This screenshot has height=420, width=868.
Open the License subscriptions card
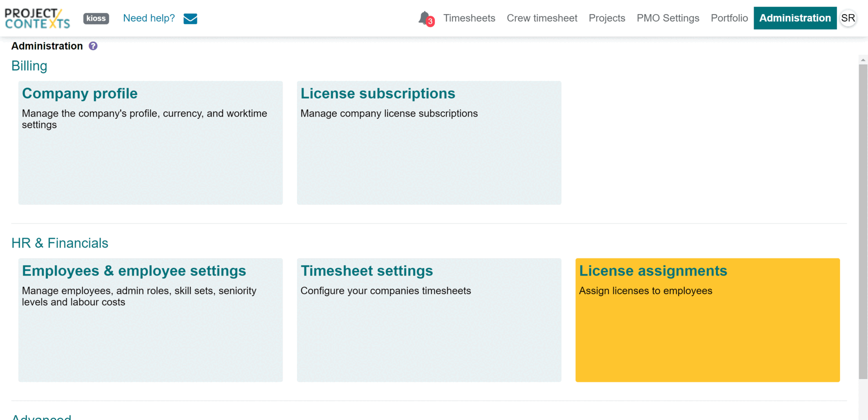click(429, 143)
